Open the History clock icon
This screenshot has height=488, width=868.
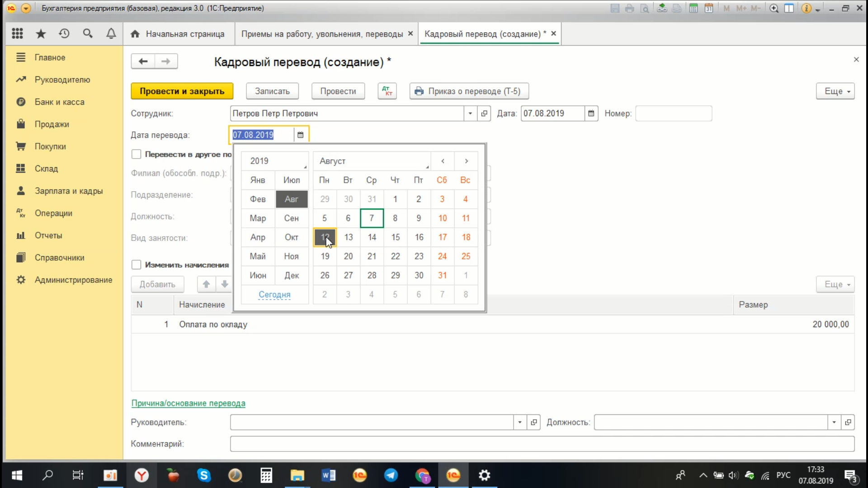(64, 33)
